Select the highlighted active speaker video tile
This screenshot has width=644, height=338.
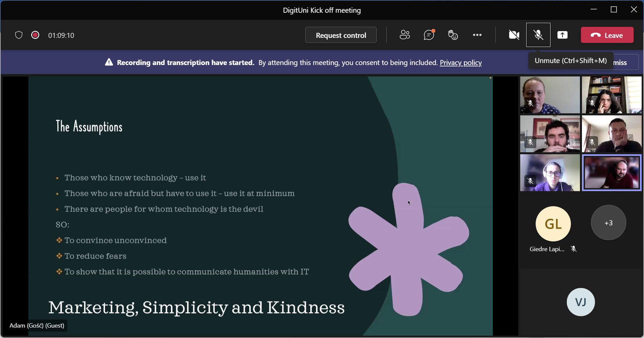[x=612, y=173]
